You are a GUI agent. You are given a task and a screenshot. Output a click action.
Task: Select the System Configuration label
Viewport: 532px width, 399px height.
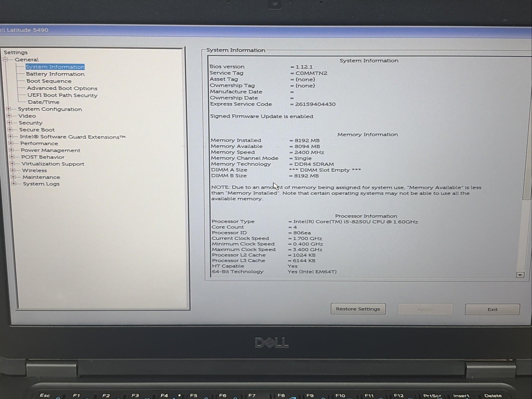pos(50,109)
